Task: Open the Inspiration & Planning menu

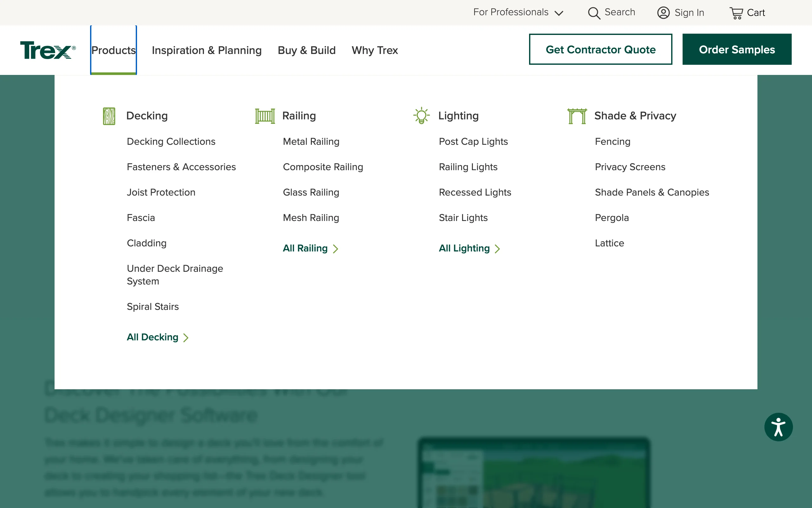Action: [x=207, y=50]
